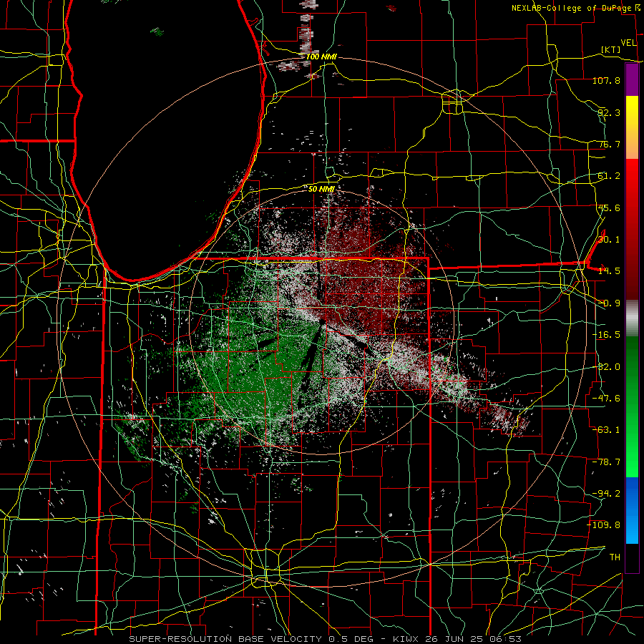Click the green inbound segment of the color bar
Screen dimensions: 644x644
[632, 406]
